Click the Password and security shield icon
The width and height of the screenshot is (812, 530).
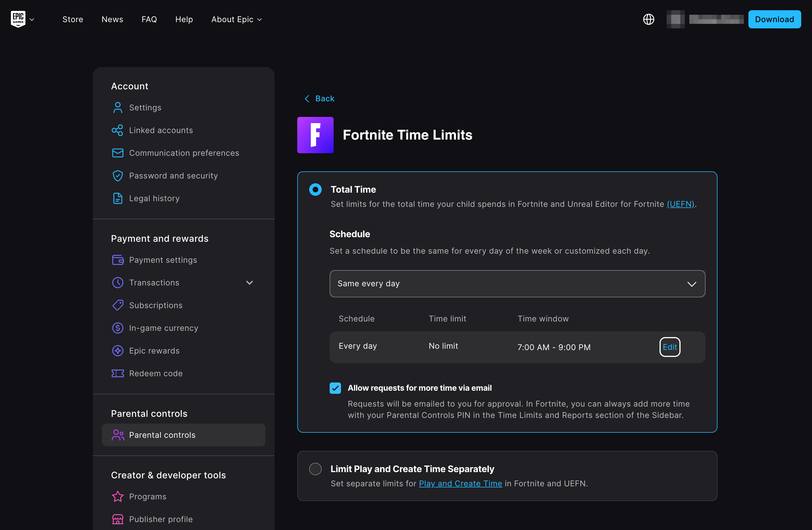(118, 176)
